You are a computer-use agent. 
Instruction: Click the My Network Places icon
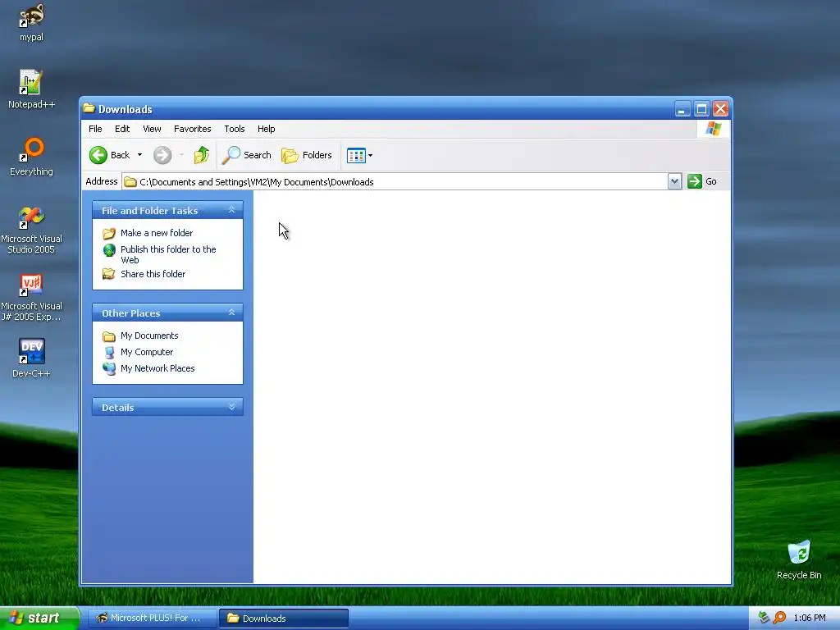(109, 368)
